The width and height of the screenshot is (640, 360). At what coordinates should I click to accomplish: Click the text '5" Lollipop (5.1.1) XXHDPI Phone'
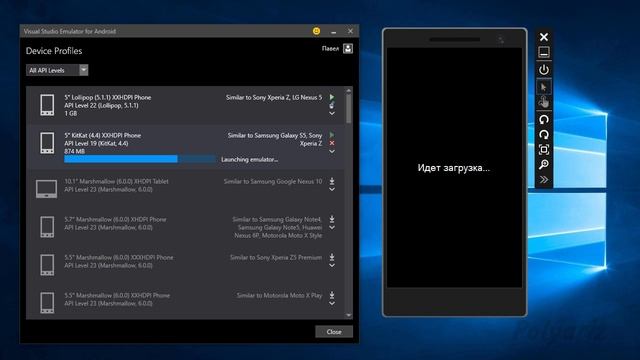(x=108, y=98)
